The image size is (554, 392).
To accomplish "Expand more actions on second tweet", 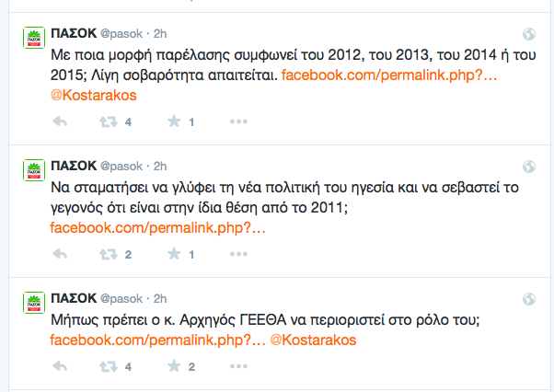I will 238,253.
